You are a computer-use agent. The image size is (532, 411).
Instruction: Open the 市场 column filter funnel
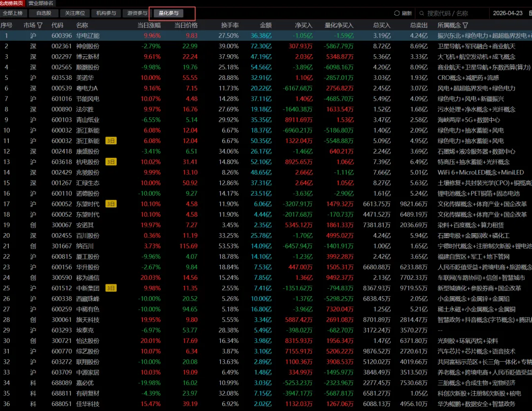click(40, 25)
